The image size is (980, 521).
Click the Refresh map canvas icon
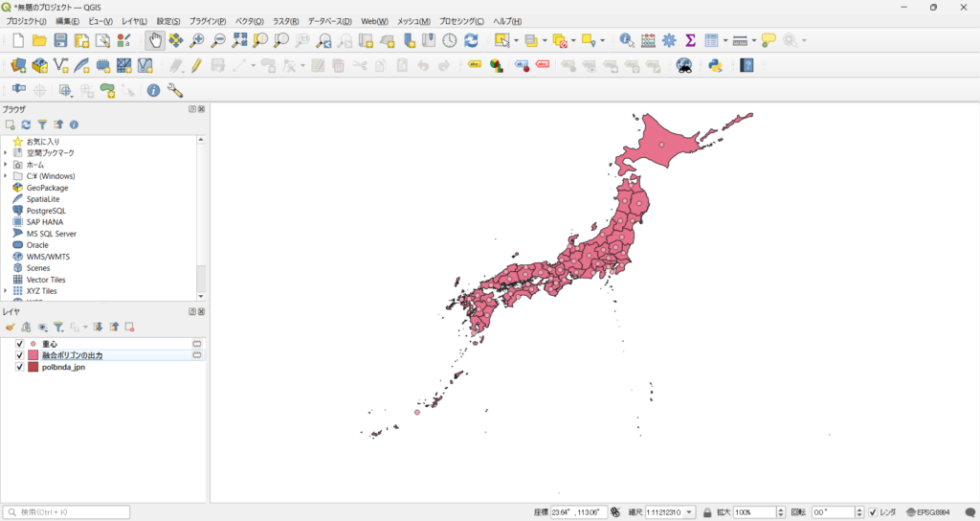(471, 40)
